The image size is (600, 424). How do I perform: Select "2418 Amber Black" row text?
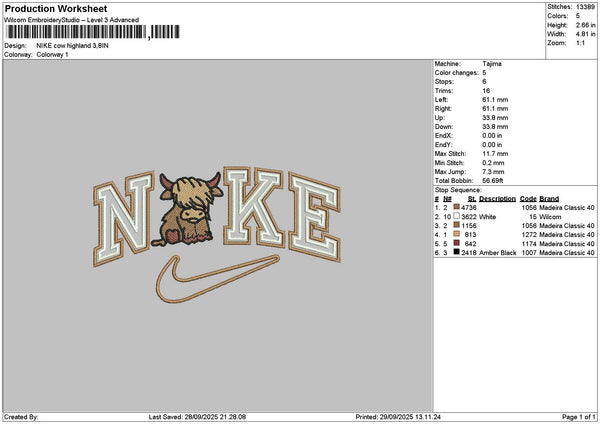pos(489,253)
